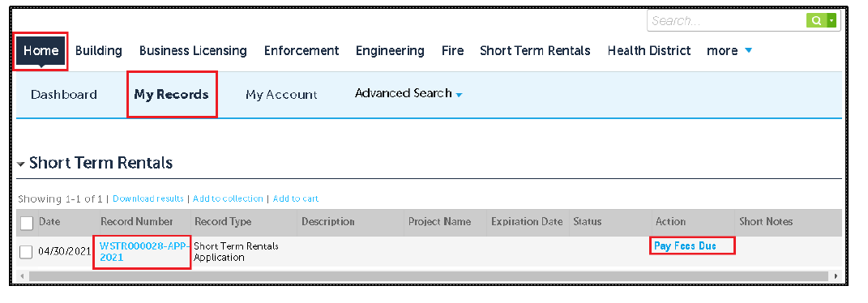Click the Add to cart link

point(296,198)
